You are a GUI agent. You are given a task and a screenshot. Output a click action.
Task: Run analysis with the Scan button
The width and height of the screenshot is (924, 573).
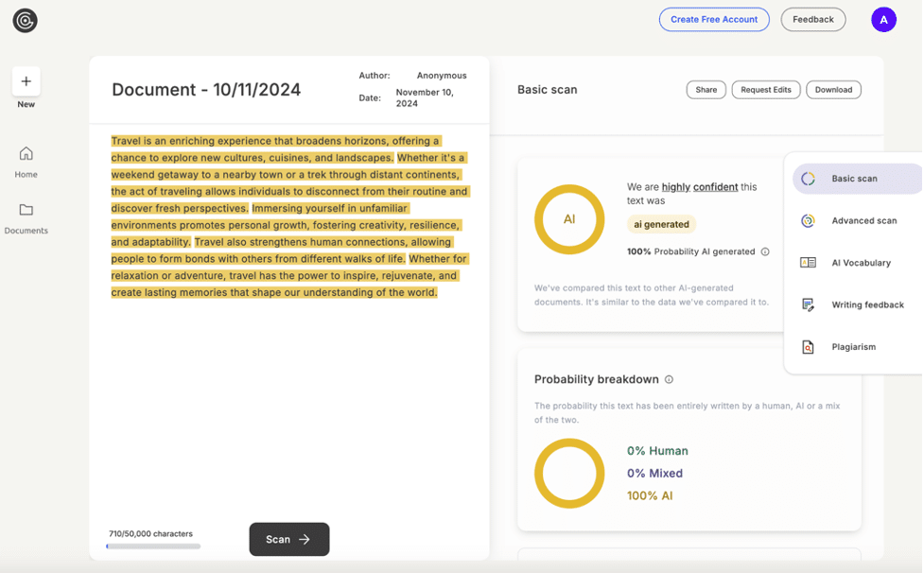[x=288, y=539]
